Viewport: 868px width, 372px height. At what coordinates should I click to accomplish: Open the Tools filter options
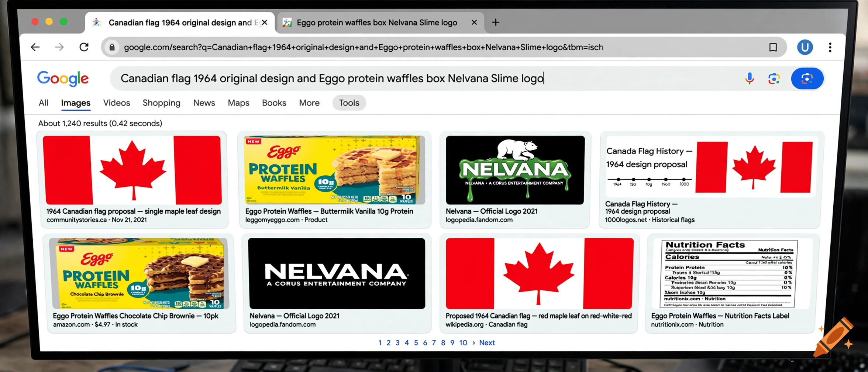(x=349, y=103)
